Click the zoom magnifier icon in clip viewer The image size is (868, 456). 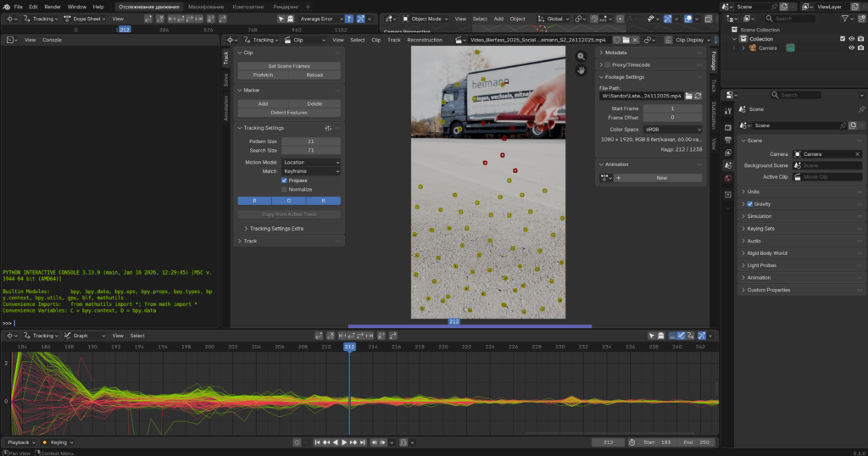tap(581, 57)
